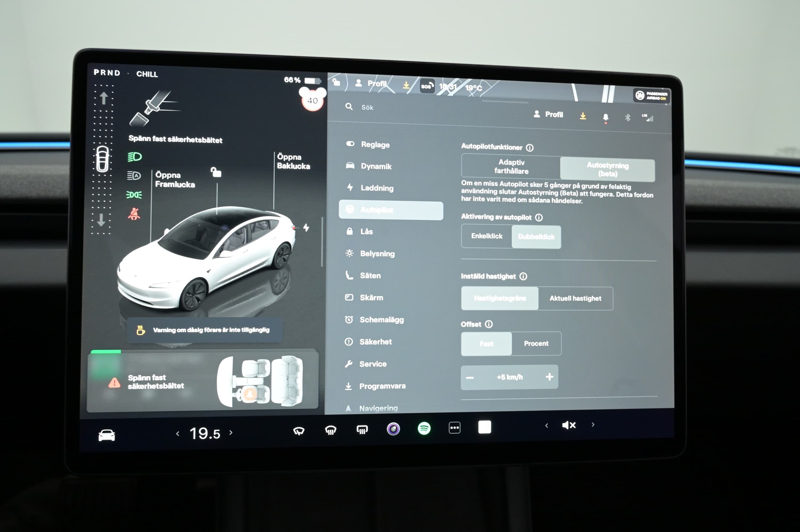This screenshot has height=532, width=800.
Task: Open Profil in settings header
Action: tap(548, 114)
